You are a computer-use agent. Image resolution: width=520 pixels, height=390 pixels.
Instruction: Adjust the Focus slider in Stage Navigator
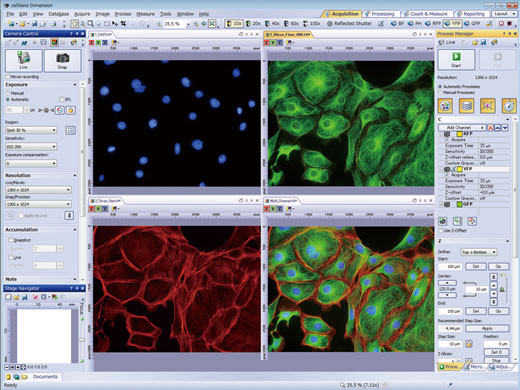[82, 340]
